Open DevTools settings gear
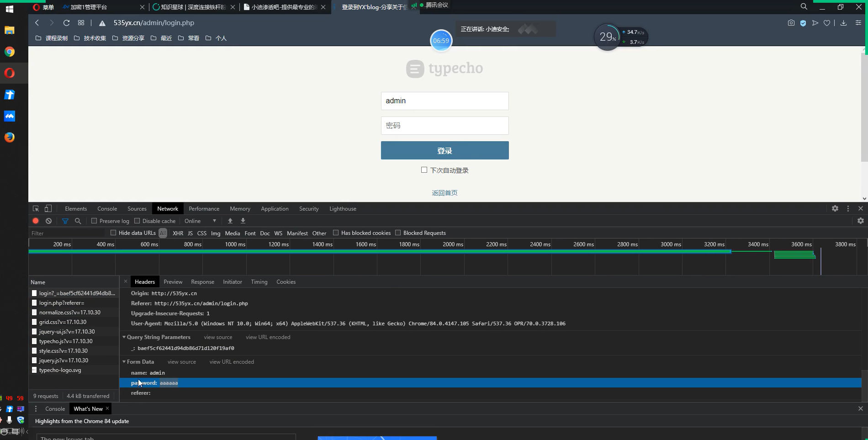The image size is (868, 440). [835, 208]
